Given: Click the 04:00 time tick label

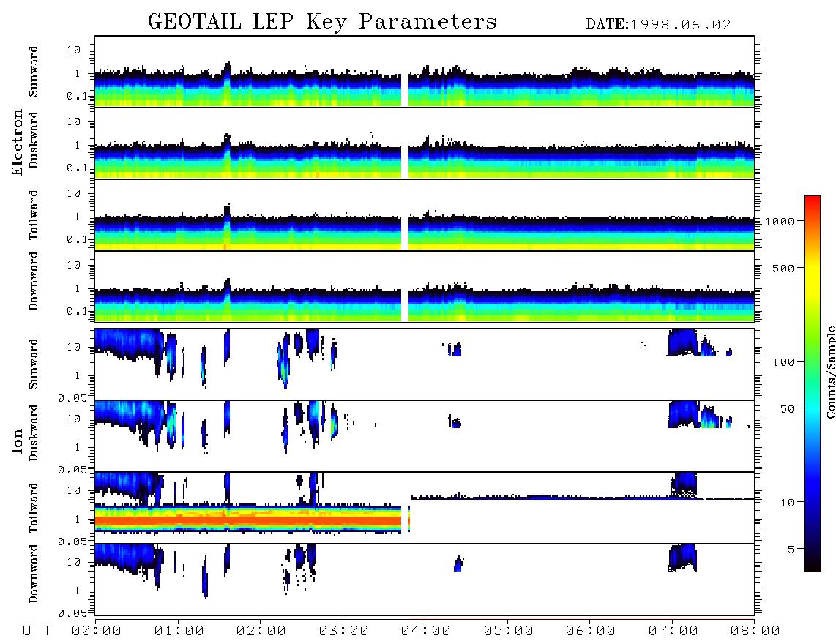Looking at the screenshot, I should coord(426,631).
